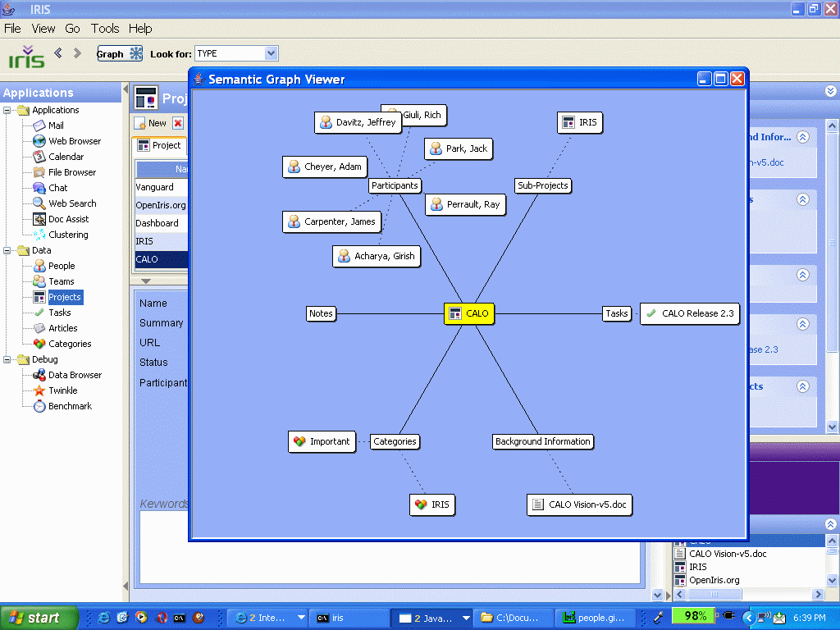Collapse the Applications folder in the tree
The image size is (840, 630).
[x=7, y=111]
